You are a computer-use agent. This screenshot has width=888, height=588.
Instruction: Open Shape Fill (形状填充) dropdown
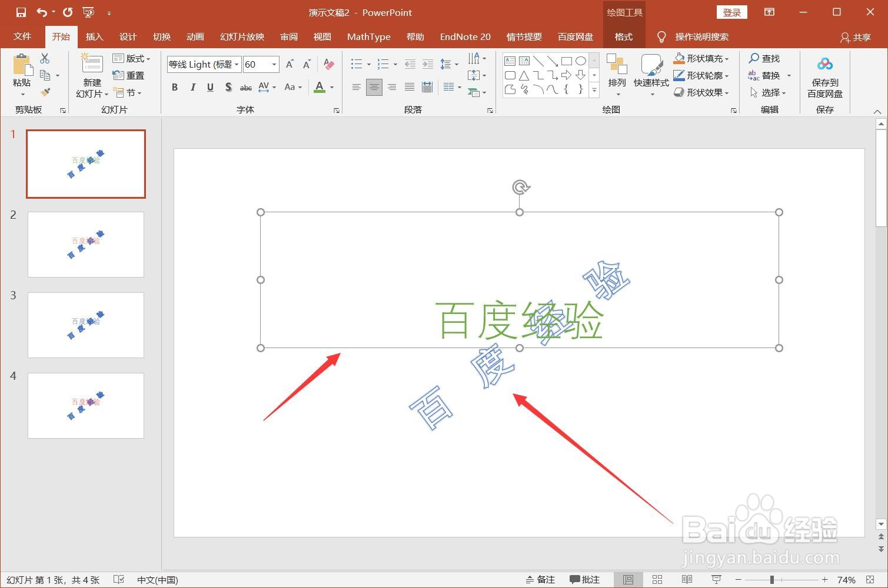pos(701,58)
